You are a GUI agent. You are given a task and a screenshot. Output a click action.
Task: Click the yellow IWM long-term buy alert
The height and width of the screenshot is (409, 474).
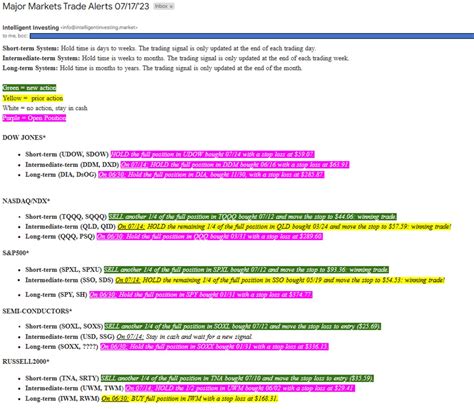(x=189, y=398)
